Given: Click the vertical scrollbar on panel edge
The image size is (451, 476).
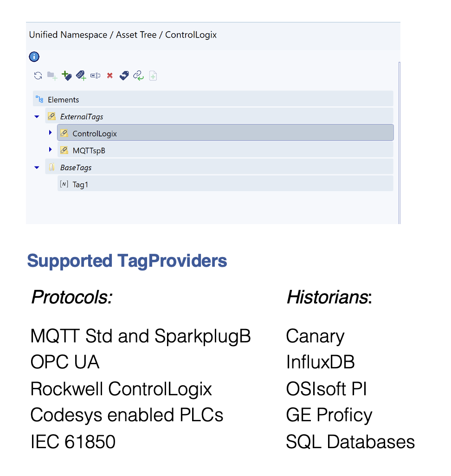Looking at the screenshot, I should point(399,139).
